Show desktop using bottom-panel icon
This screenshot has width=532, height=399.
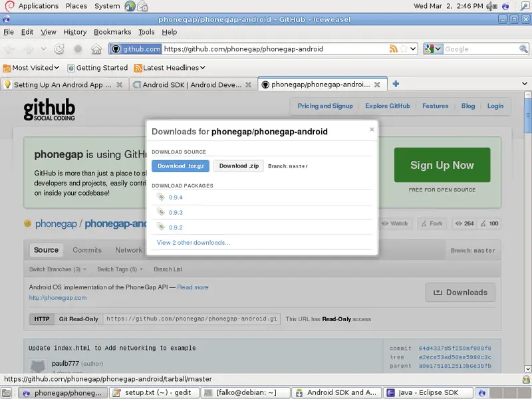point(7,392)
